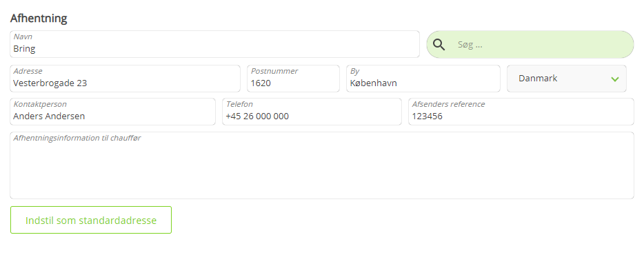This screenshot has width=644, height=255.
Task: Click the magnifying glass search icon
Action: [x=439, y=45]
